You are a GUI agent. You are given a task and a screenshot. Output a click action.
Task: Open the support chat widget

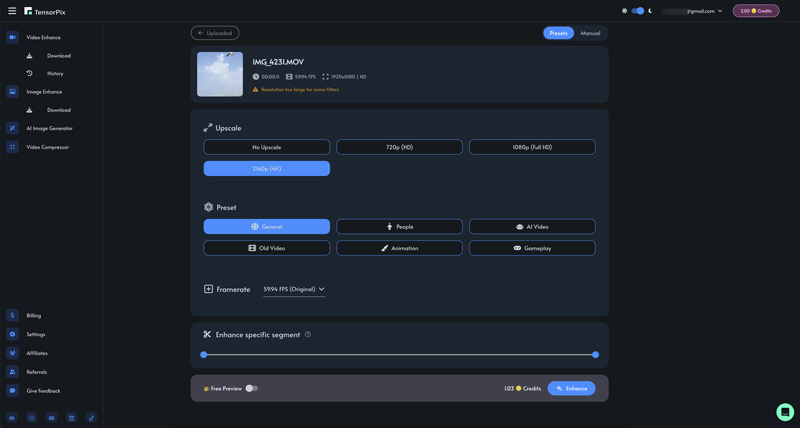point(785,412)
